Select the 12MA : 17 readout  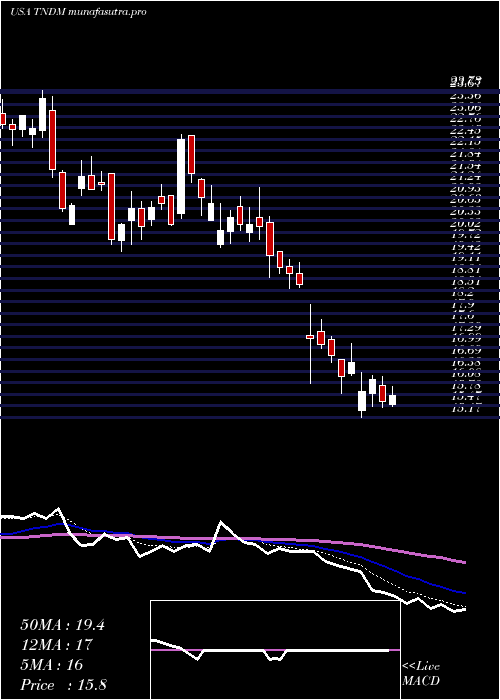[56, 645]
